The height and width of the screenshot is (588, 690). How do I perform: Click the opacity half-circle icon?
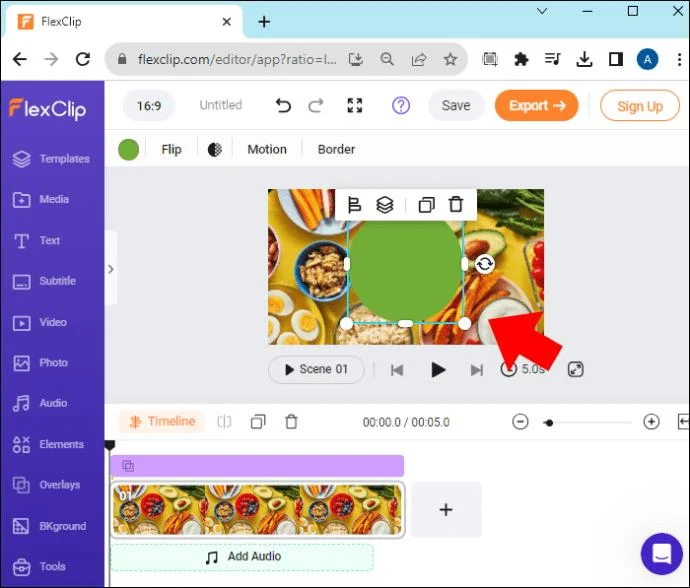tap(215, 150)
